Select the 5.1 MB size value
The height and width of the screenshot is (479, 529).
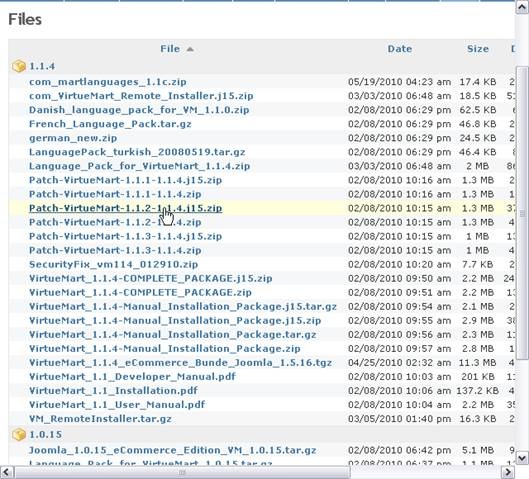click(477, 450)
